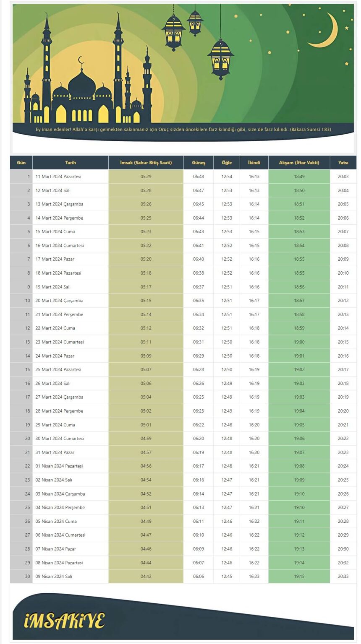Click the Gün column header
Image resolution: width=361 pixels, height=644 pixels.
coord(21,163)
